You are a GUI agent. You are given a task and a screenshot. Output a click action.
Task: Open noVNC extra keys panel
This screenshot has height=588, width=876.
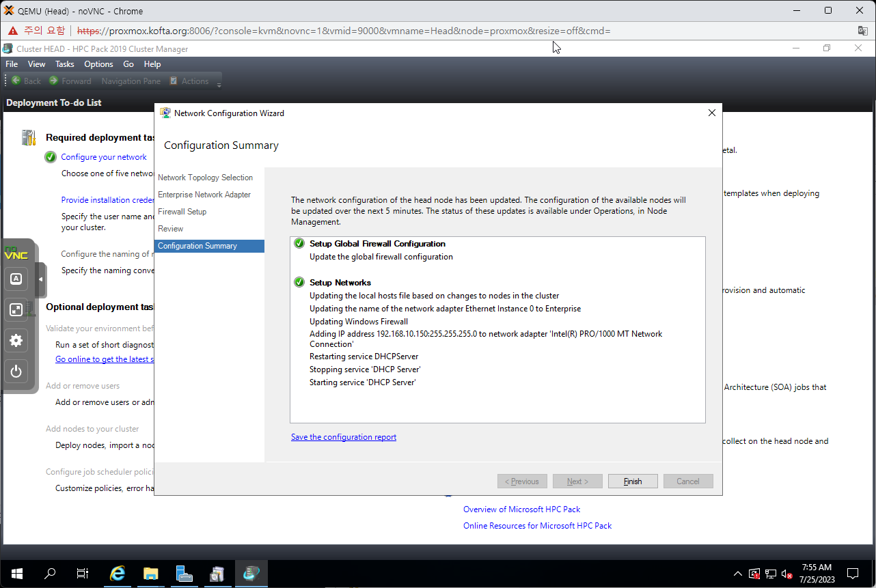tap(16, 279)
